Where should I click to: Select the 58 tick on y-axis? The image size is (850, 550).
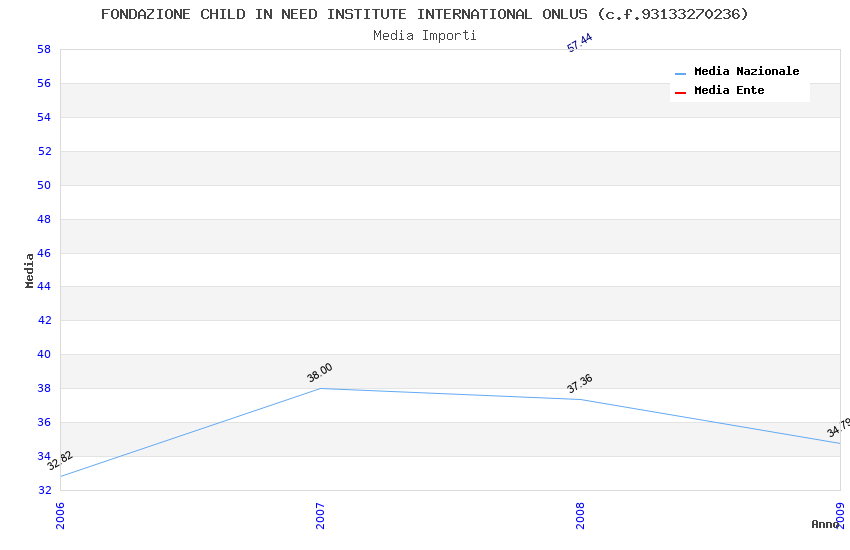(x=44, y=49)
